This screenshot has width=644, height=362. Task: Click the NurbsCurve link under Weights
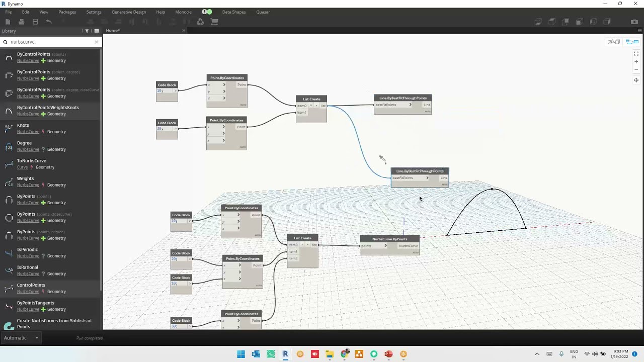tap(28, 185)
